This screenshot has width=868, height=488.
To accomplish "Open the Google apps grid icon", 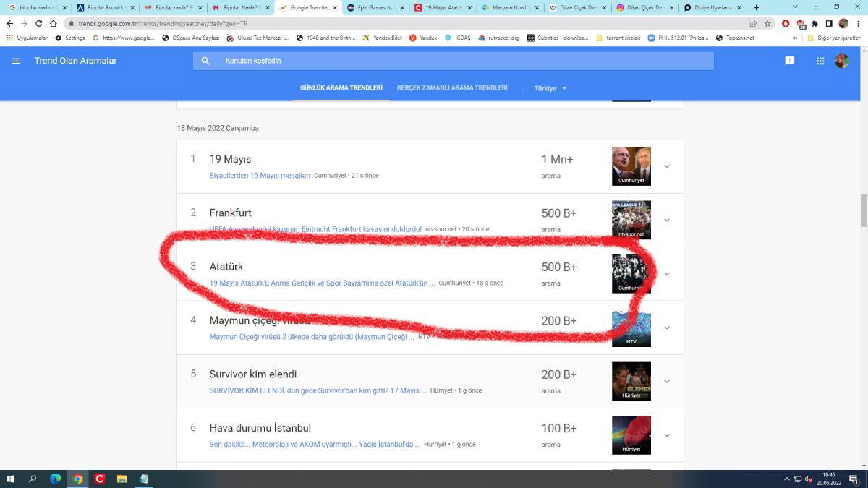I will (820, 61).
